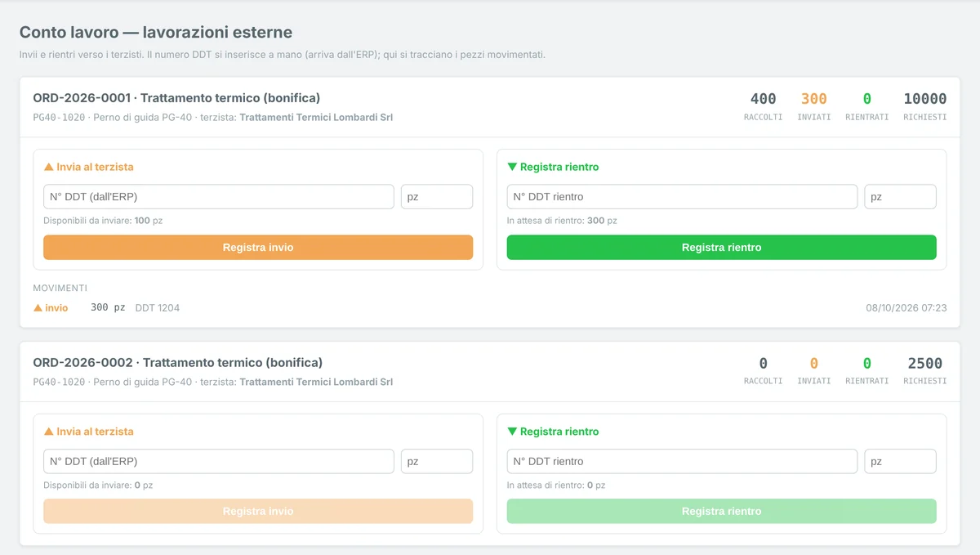Click "Invia al terzista" heading in ORD-2026-0002

pyautogui.click(x=88, y=432)
